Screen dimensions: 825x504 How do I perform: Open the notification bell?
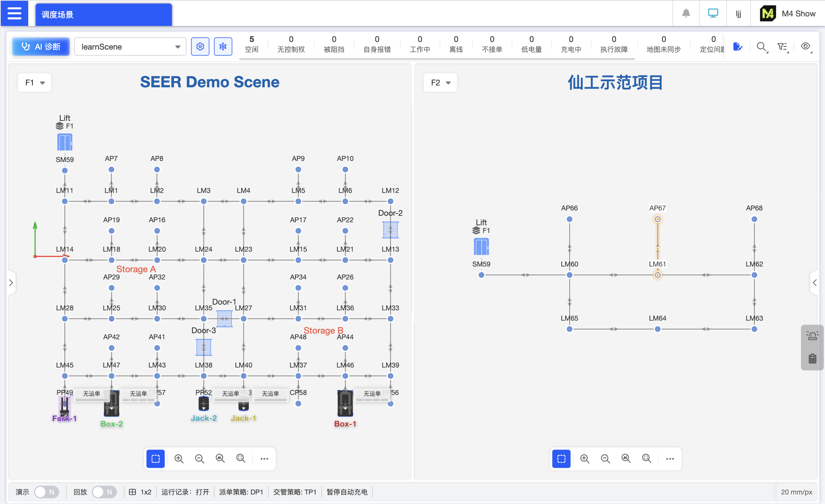pyautogui.click(x=686, y=13)
